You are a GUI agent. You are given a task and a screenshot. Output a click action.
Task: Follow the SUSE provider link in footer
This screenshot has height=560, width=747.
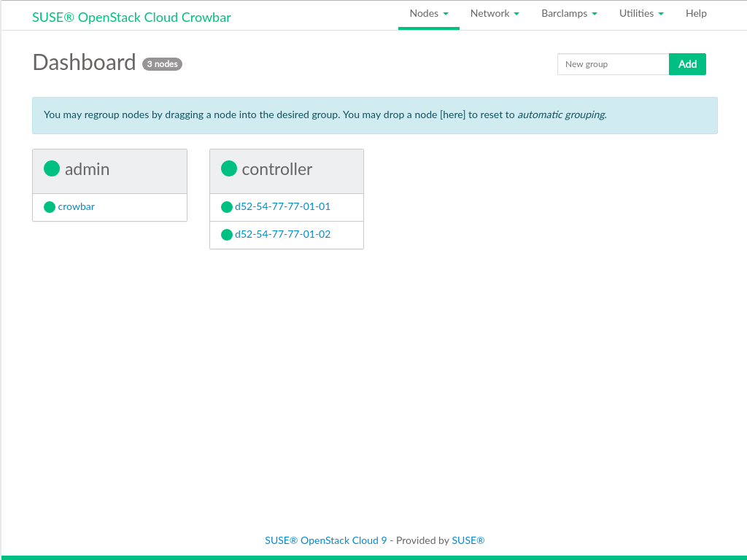(468, 541)
